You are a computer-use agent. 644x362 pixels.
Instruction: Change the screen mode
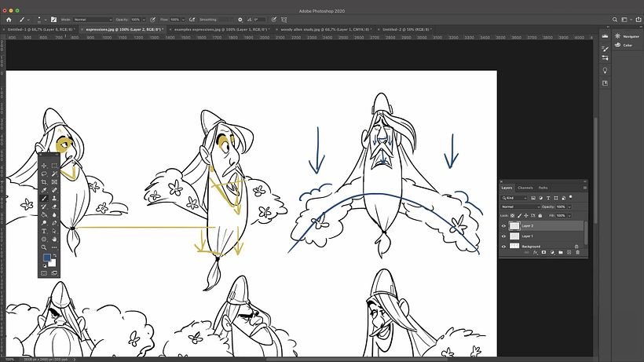(x=54, y=273)
